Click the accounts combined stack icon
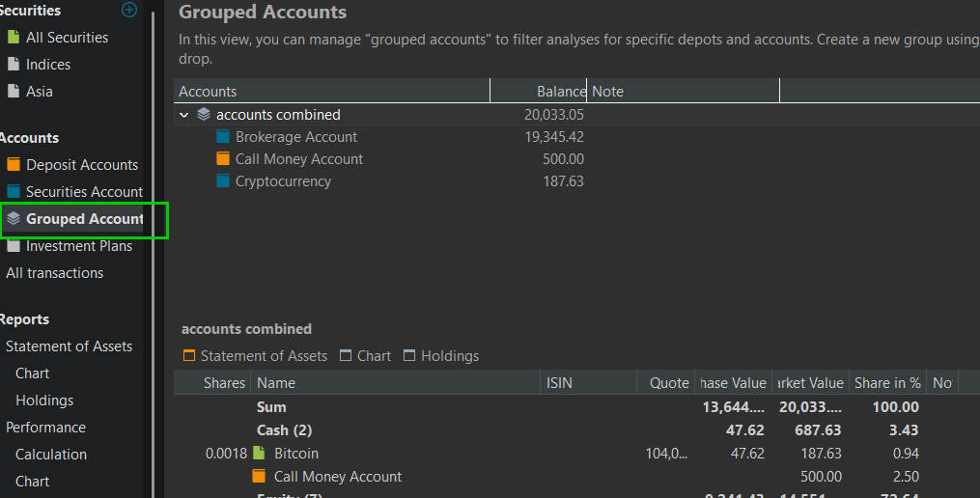 204,115
